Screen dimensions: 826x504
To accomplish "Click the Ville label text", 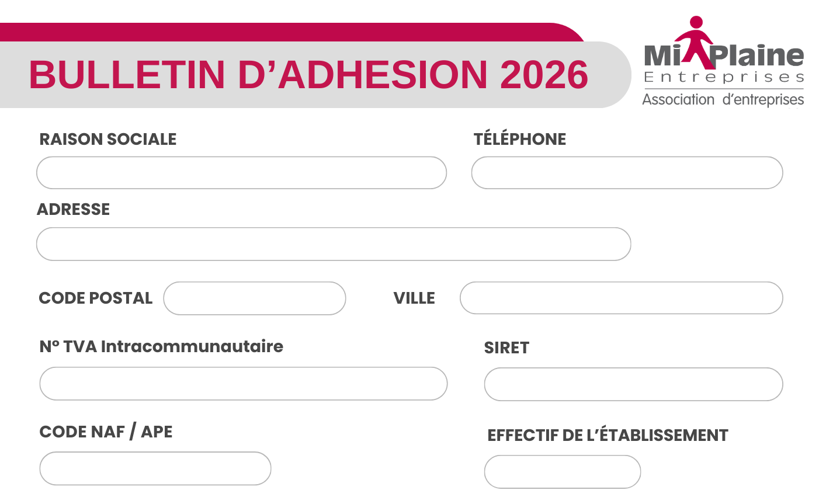I will [414, 298].
